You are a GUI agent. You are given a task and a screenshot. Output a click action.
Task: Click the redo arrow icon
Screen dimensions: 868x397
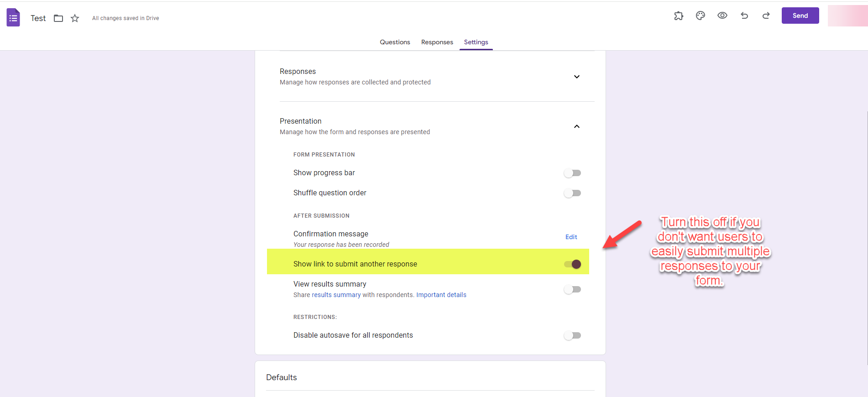coord(766,16)
